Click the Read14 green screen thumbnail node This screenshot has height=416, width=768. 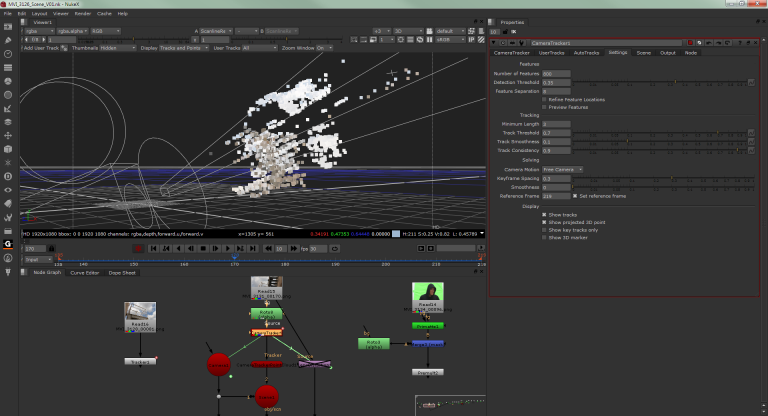(428, 294)
